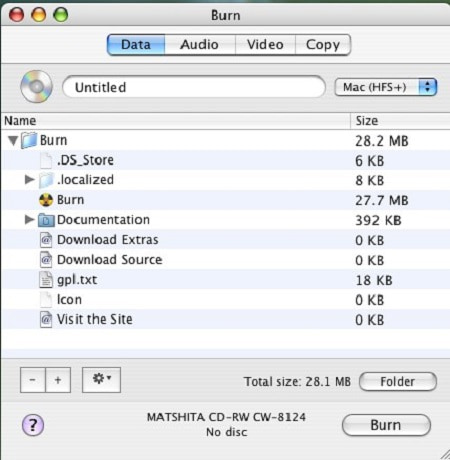Select the Burn application name in list
450x460 pixels.
[71, 200]
